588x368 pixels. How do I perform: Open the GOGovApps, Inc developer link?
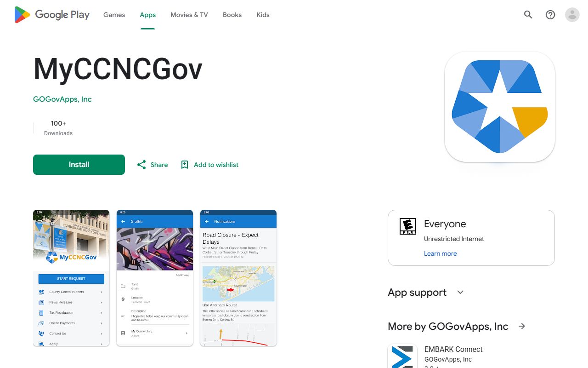[x=62, y=99]
